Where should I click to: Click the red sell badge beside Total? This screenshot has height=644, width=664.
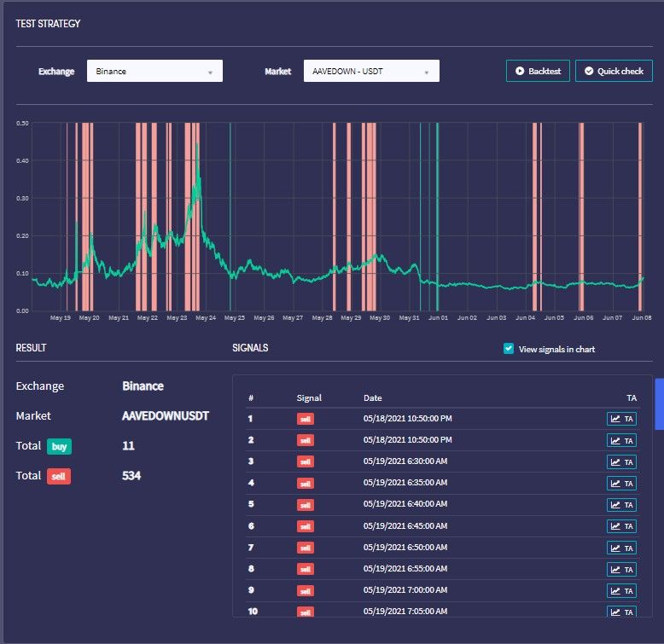pyautogui.click(x=58, y=476)
